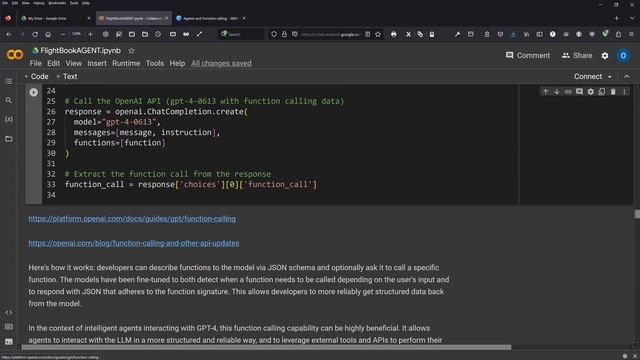
Task: Open the Files panel in sidebar
Action: pos(9,139)
